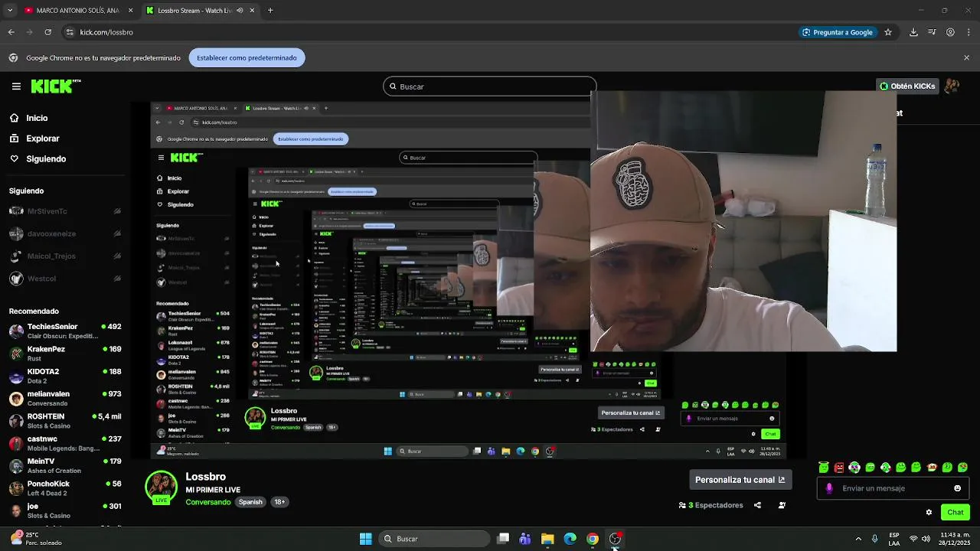
Task: Bookmark this page with star icon
Action: pyautogui.click(x=888, y=32)
